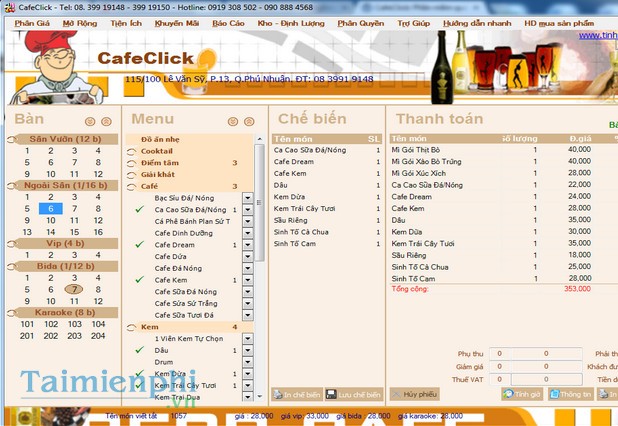Image resolution: width=618 pixels, height=426 pixels.
Task: Select Sầu Riêng row in Chế biến list
Action: [327, 220]
